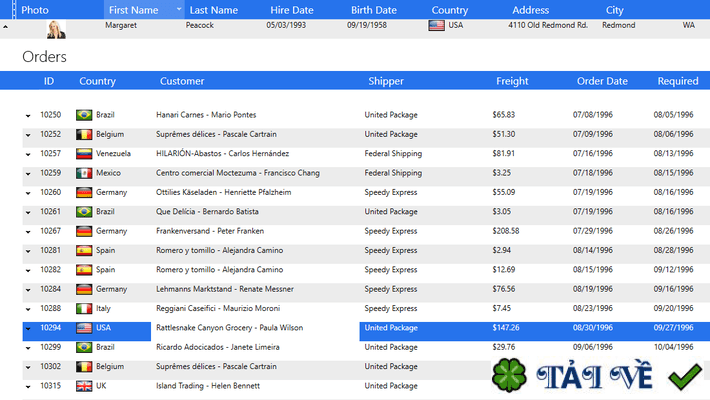
Task: Click Federal Shipping for order 10257
Action: [x=393, y=154]
